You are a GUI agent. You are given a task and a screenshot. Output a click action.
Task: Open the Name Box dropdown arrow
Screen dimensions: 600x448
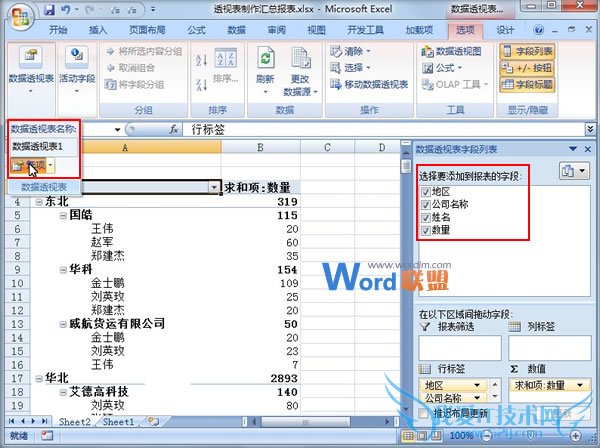117,130
